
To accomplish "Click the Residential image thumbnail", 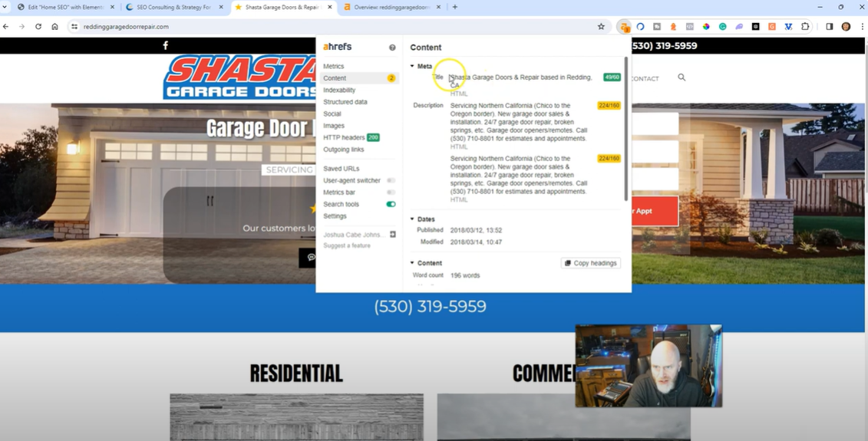I will (x=297, y=417).
